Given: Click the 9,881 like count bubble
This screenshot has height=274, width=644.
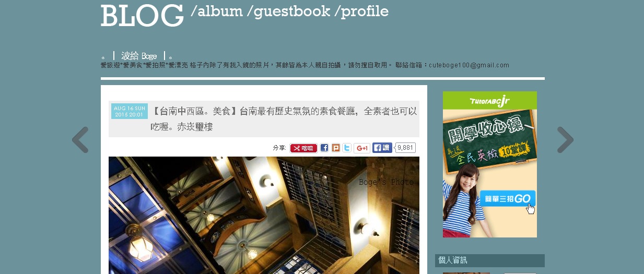Looking at the screenshot, I should [x=405, y=148].
